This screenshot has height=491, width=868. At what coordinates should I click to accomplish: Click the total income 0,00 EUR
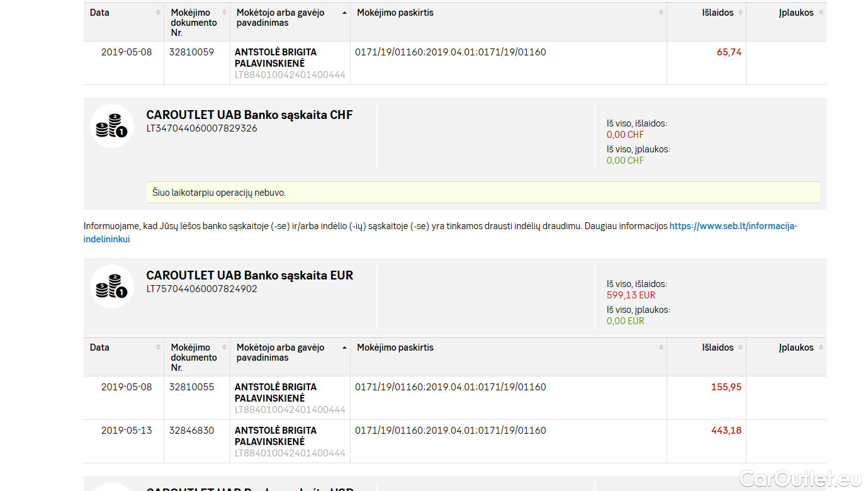[x=626, y=321]
